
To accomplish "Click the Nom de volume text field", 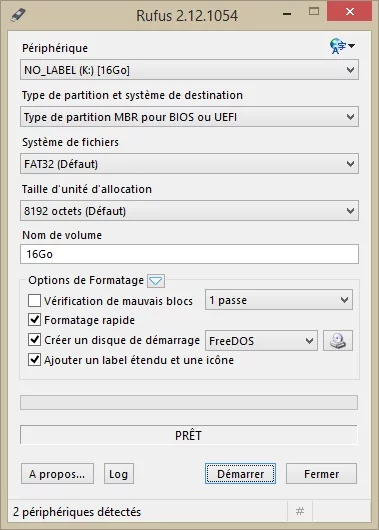I will pyautogui.click(x=189, y=254).
